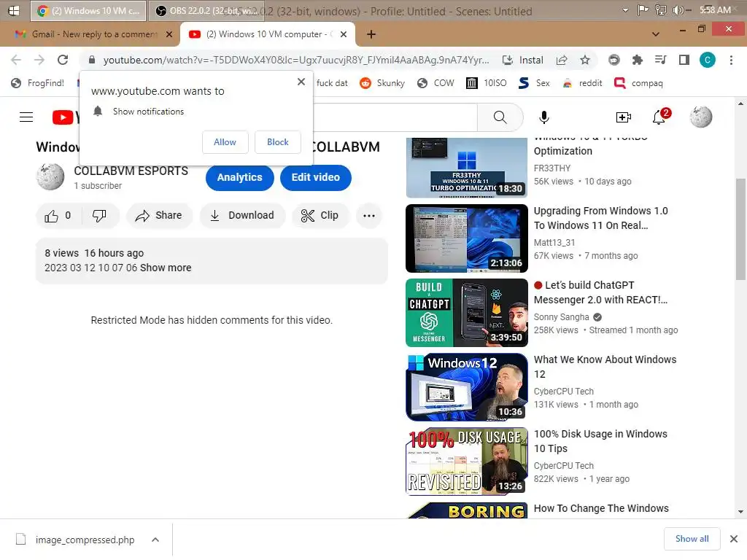Like the video with the thumbs up
This screenshot has height=560, width=747.
coord(58,216)
